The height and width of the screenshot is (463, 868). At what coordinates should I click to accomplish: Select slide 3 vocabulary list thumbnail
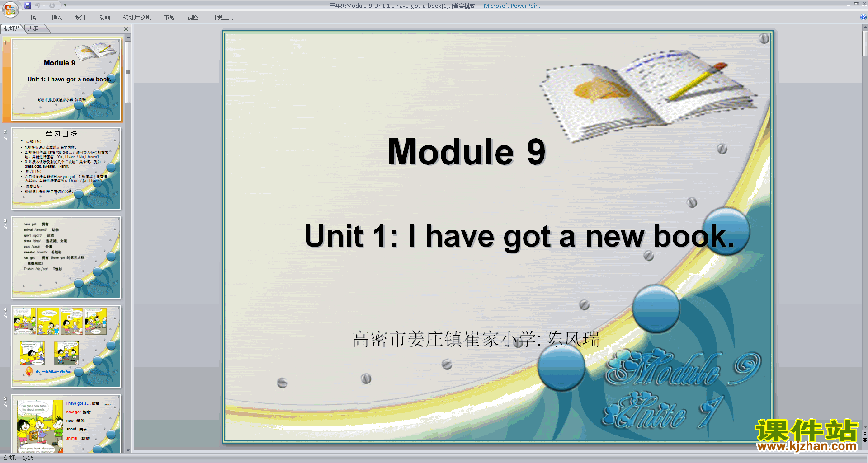tap(66, 257)
